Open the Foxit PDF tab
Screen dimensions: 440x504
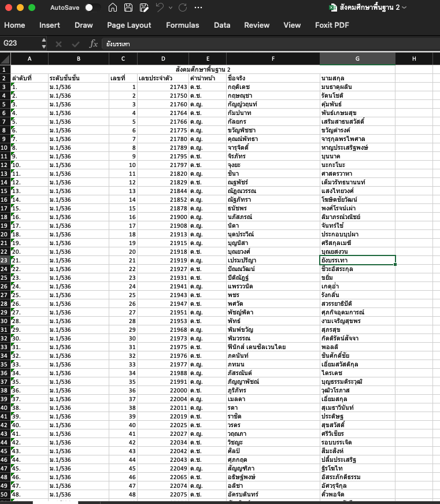(x=332, y=25)
